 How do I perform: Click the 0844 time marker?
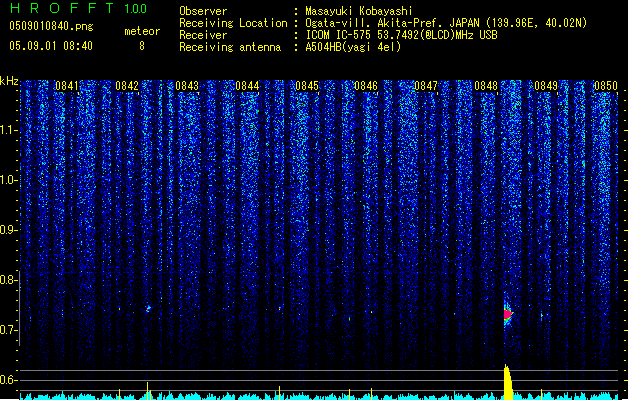pyautogui.click(x=247, y=86)
